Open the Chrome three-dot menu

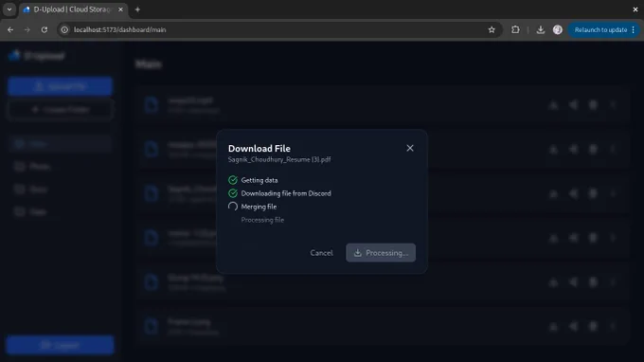634,29
